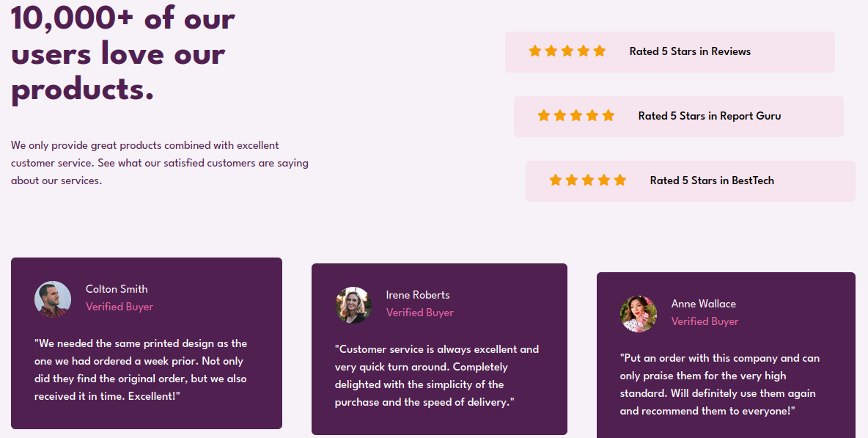Click Colton Smith's profile photo
Screen dimensions: 868x438
(53, 299)
